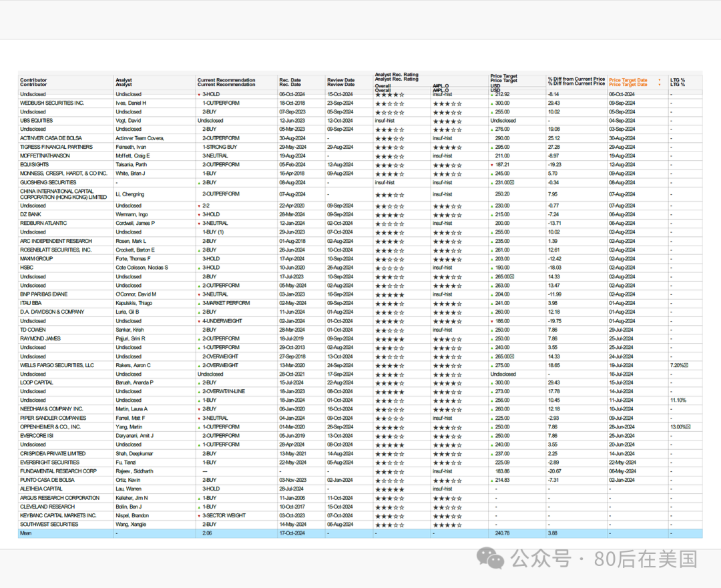This screenshot has width=721, height=588.
Task: Select the WEDBUSH SECURITIES INC. row
Action: pyautogui.click(x=360, y=103)
